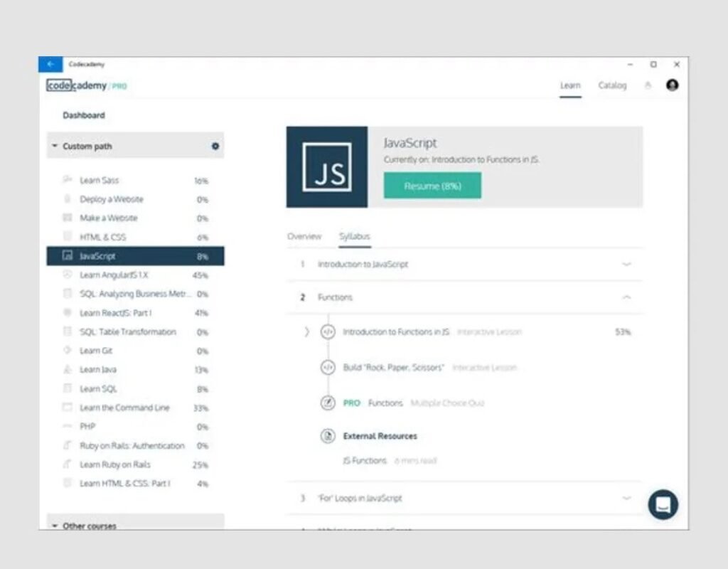Click the 25% next to Learn Ruby on Rails

[200, 464]
